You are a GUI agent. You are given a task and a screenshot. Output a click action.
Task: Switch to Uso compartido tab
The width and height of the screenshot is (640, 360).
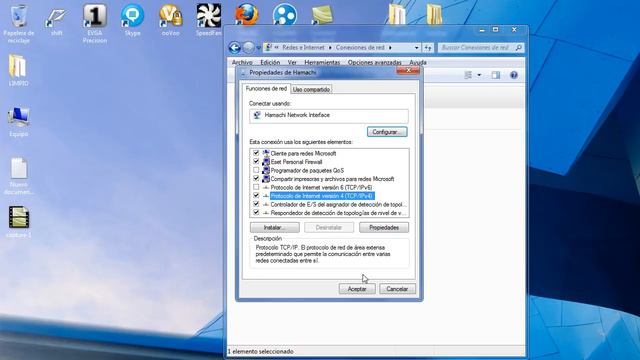pos(311,89)
